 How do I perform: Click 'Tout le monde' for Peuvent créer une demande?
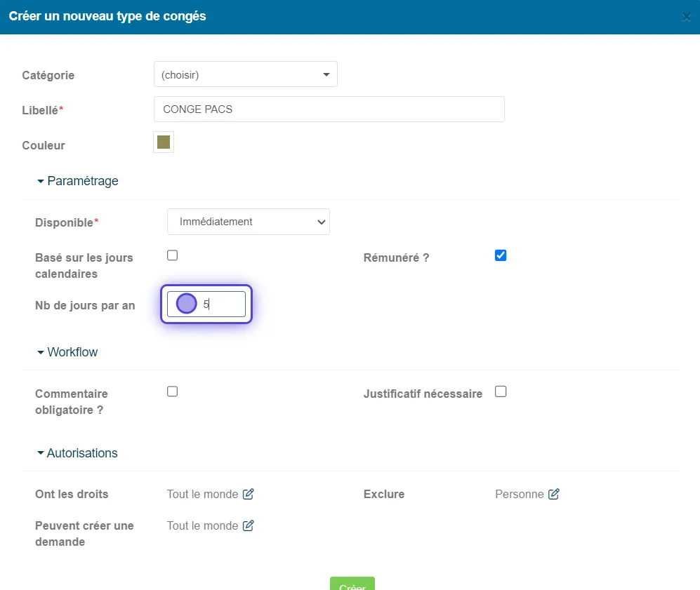pos(202,525)
